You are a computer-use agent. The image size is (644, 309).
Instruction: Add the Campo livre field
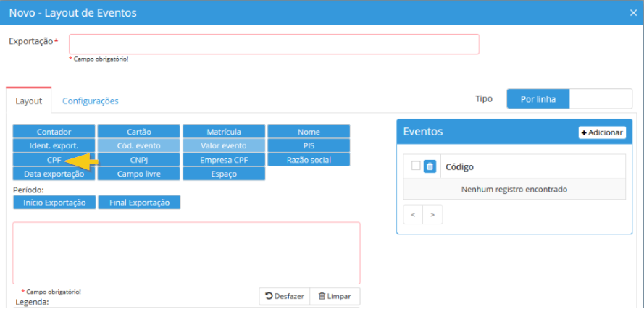tap(138, 174)
